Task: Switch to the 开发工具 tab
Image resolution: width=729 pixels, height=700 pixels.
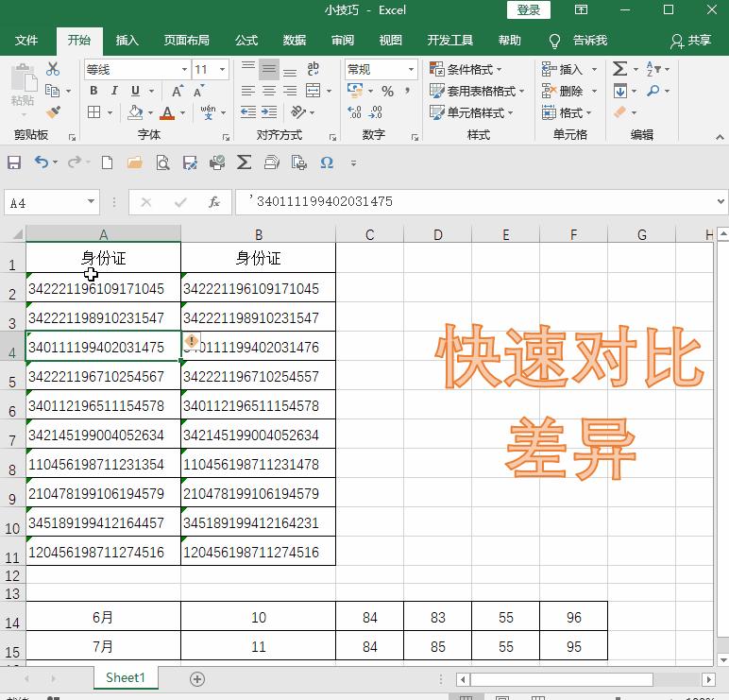Action: pyautogui.click(x=450, y=41)
